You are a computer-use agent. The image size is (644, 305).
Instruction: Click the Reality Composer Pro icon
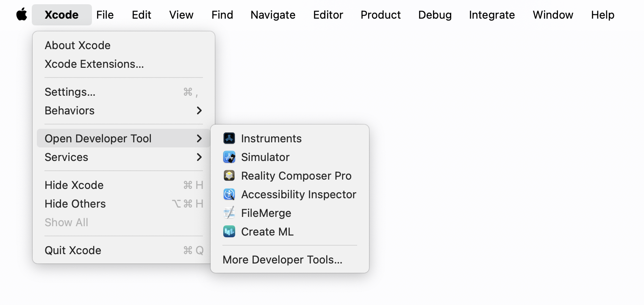tap(229, 175)
